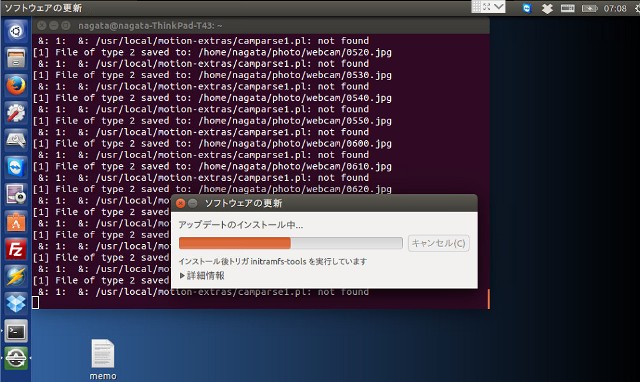Open Dropbox from the launcher
Image resolution: width=640 pixels, height=382 pixels.
(x=16, y=304)
